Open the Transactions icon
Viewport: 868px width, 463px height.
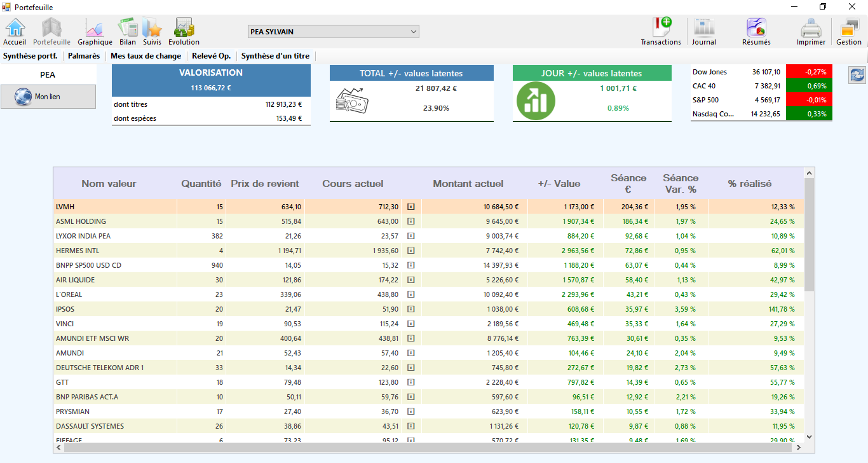661,31
